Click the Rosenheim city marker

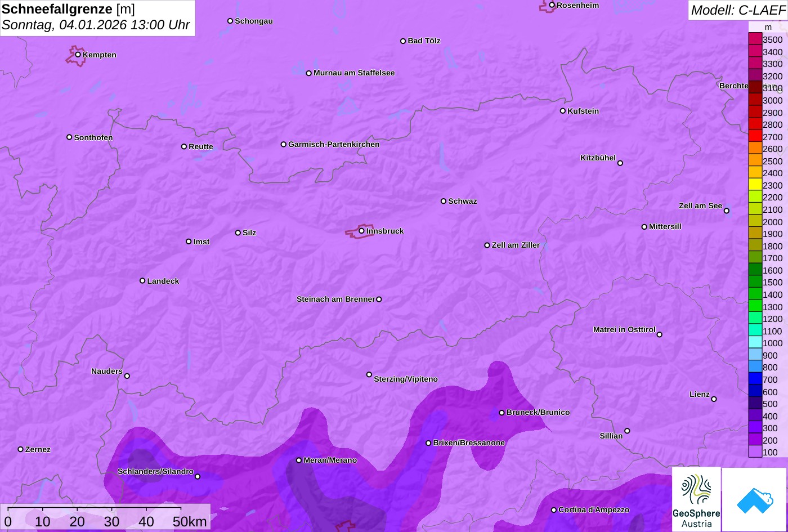[552, 5]
